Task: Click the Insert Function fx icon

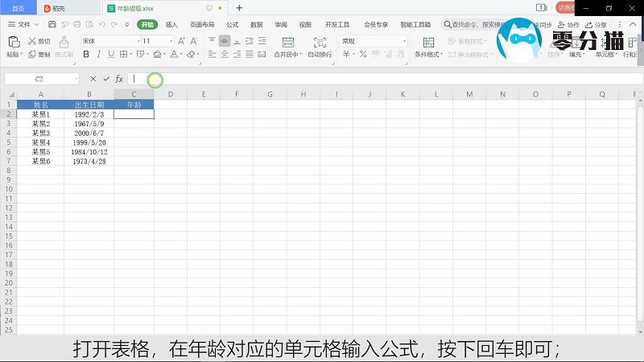Action: [119, 79]
